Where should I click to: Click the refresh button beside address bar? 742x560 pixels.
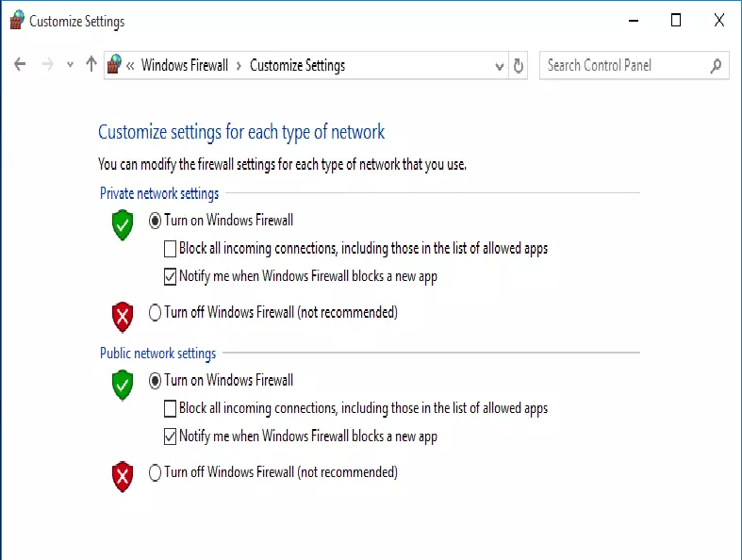(518, 66)
